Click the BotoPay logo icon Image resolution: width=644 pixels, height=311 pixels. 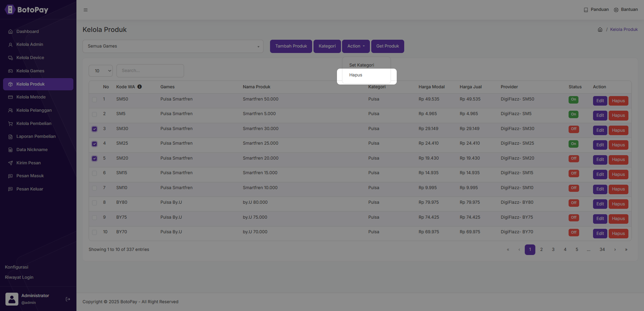10,10
